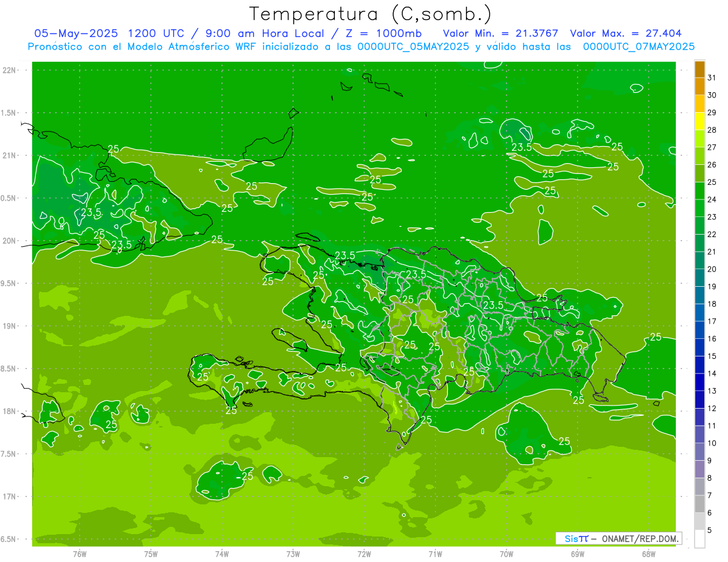
Task: Click the '6.5N' latitude axis label
Action: pos(9,539)
